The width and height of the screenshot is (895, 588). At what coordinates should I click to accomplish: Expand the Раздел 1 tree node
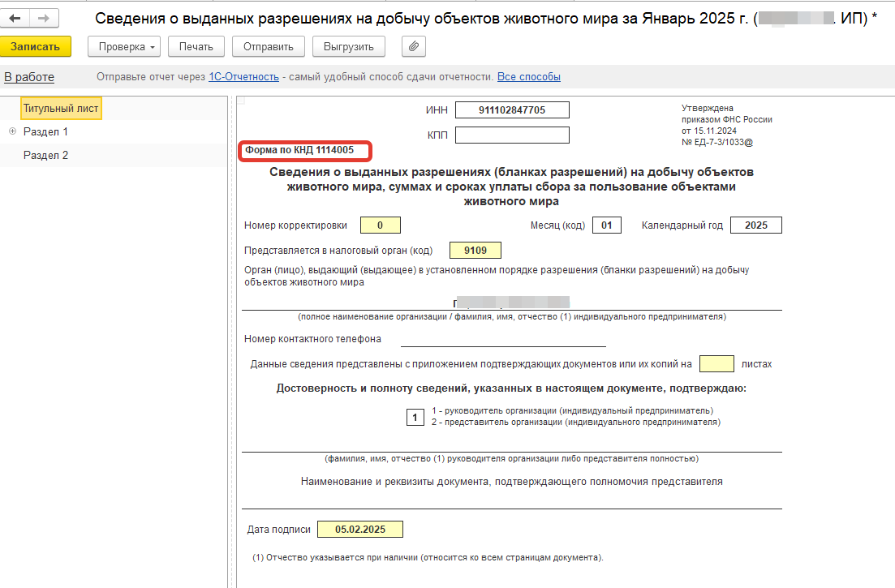click(x=12, y=131)
